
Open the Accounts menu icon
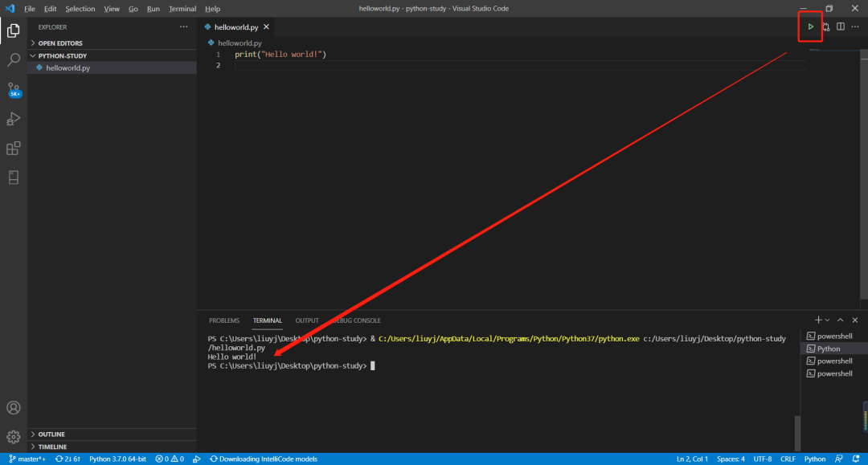click(x=14, y=407)
